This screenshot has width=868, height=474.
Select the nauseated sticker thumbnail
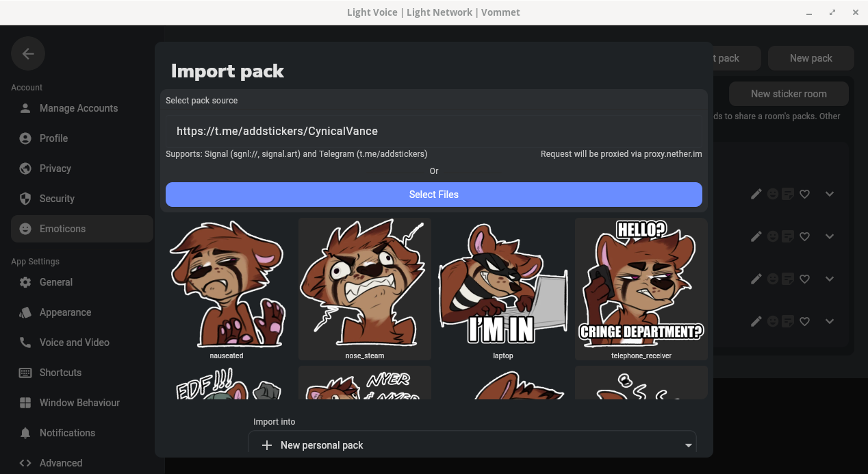click(x=227, y=289)
